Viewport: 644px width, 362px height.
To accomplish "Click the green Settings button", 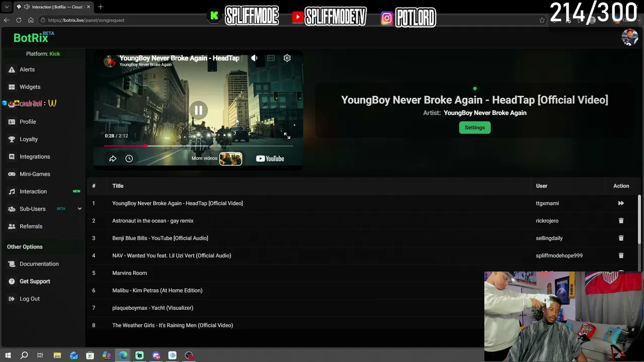I will pos(474,128).
